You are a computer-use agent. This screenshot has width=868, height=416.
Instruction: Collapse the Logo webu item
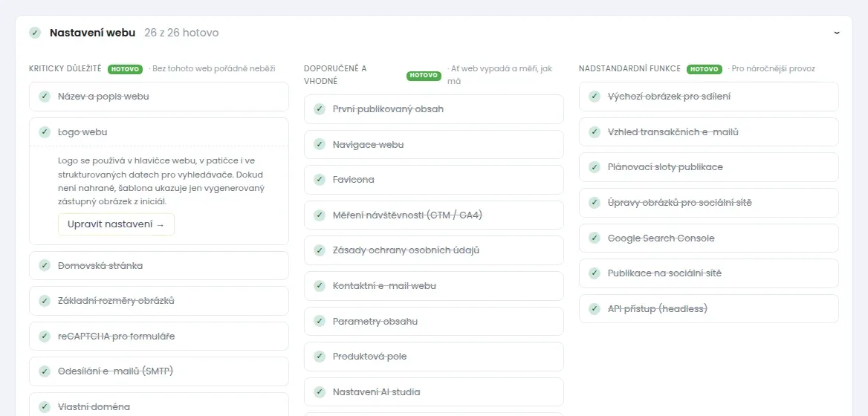point(159,132)
